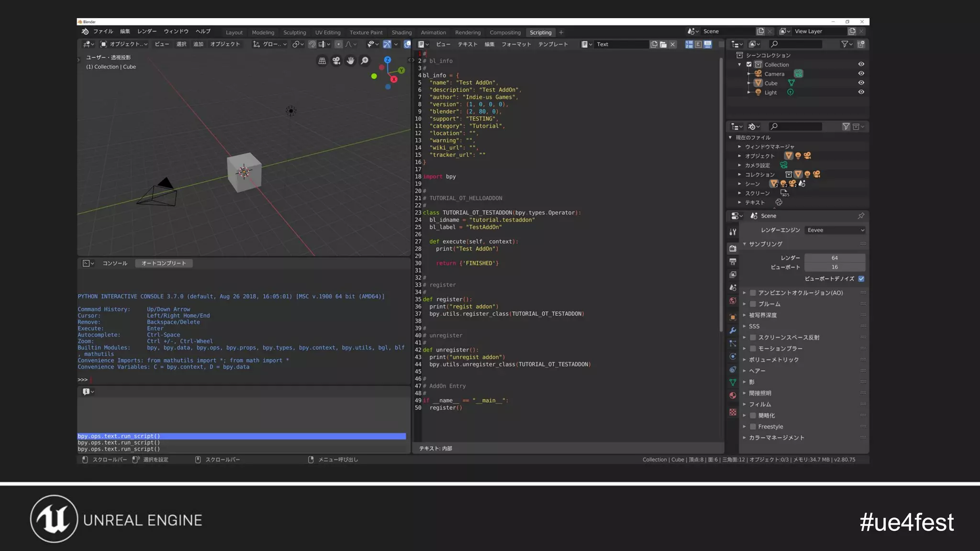Click the Blender logo menu icon
The height and width of the screenshot is (551, 980).
[85, 32]
